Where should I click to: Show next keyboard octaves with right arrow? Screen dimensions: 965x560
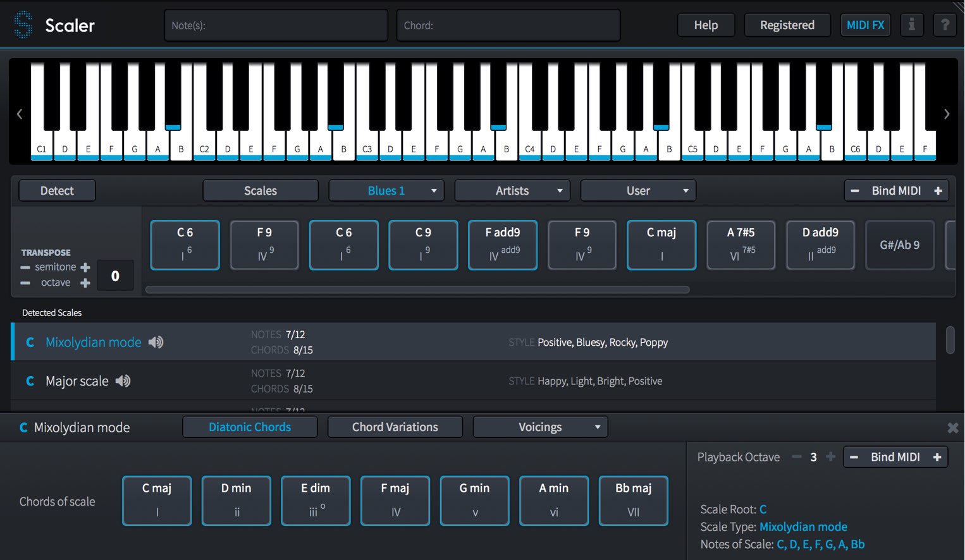click(x=947, y=114)
